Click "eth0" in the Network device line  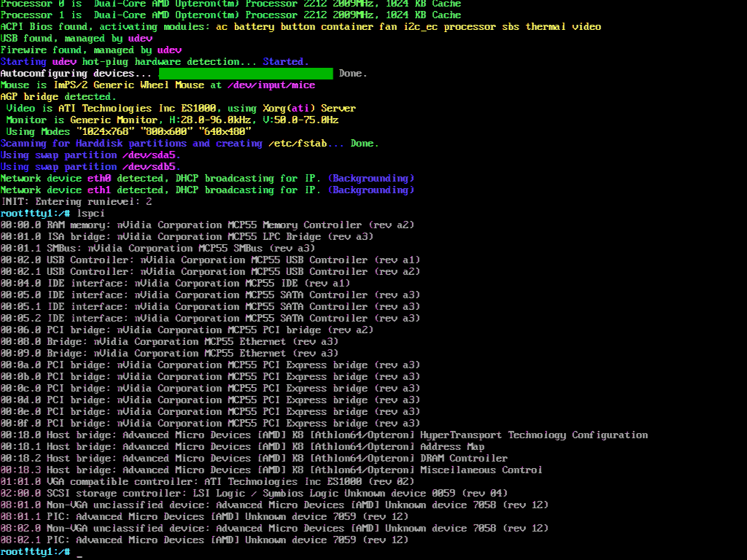tap(99, 178)
